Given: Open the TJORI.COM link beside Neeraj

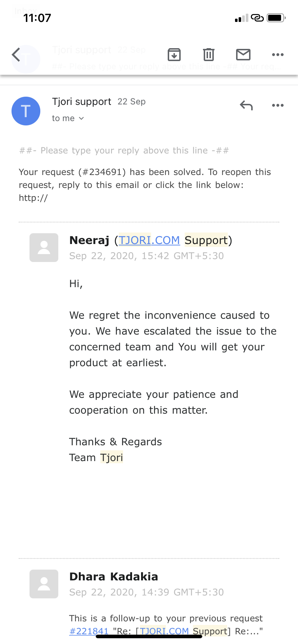Looking at the screenshot, I should coord(149,240).
